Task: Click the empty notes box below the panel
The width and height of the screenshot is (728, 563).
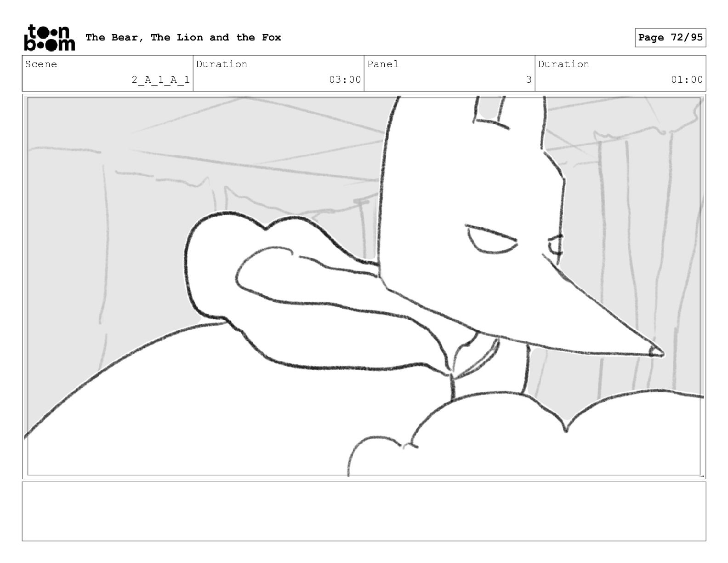Action: coord(364,511)
